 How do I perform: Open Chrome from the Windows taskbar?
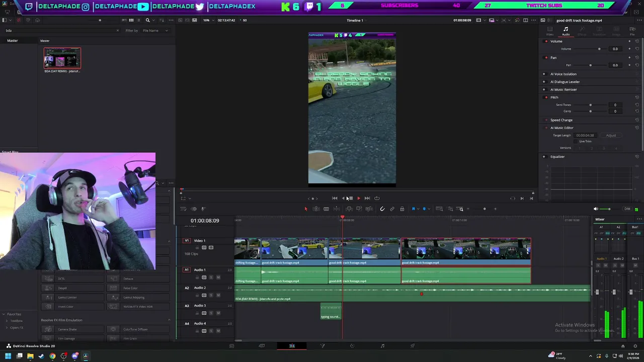[x=52, y=356]
